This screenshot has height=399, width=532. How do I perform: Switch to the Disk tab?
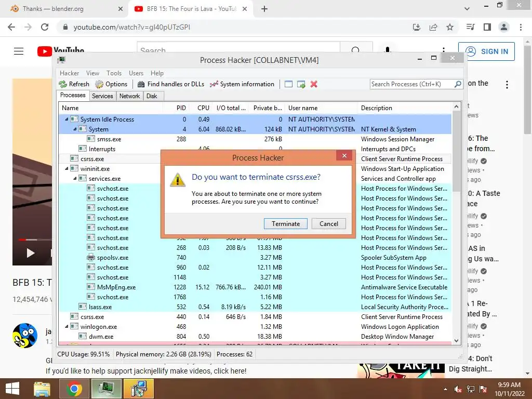coord(152,96)
